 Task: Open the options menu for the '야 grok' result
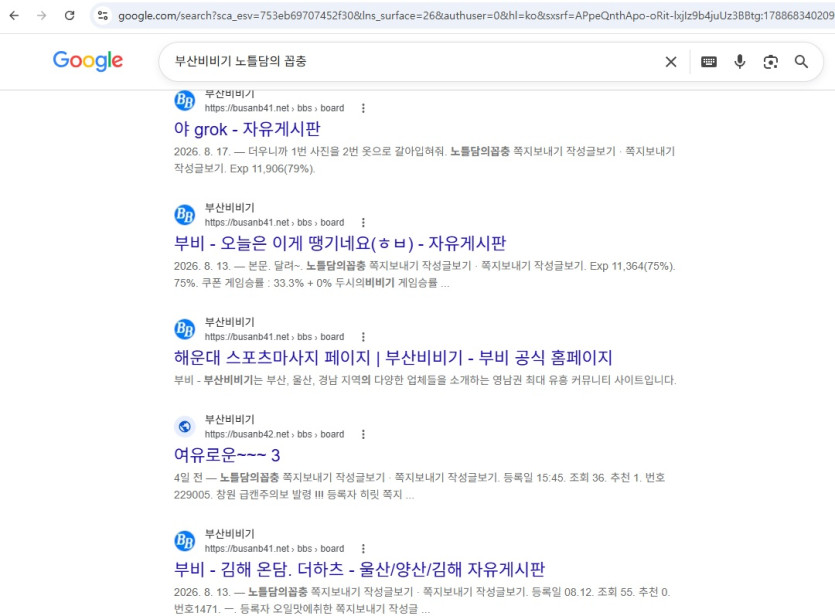click(363, 108)
